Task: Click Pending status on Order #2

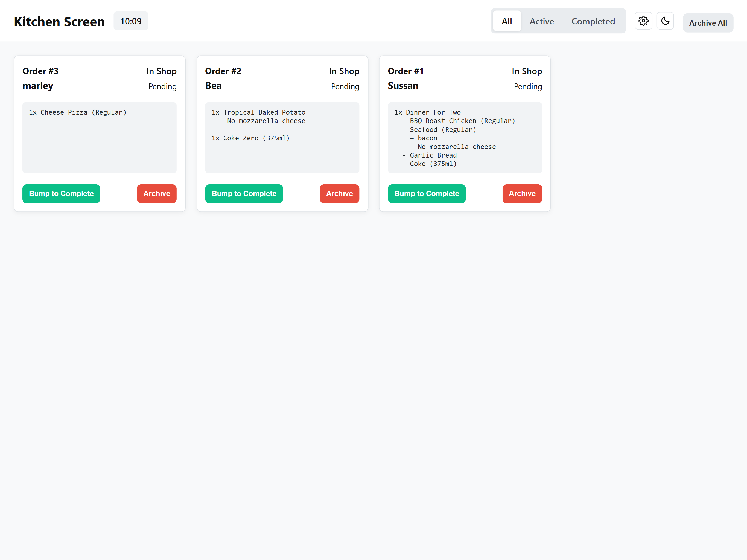Action: (345, 86)
